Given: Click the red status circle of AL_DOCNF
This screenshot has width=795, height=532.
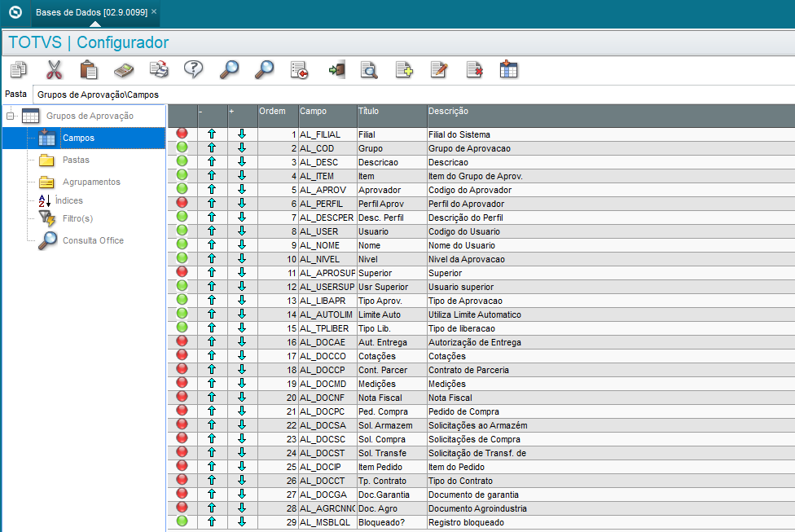Looking at the screenshot, I should pyautogui.click(x=182, y=397).
